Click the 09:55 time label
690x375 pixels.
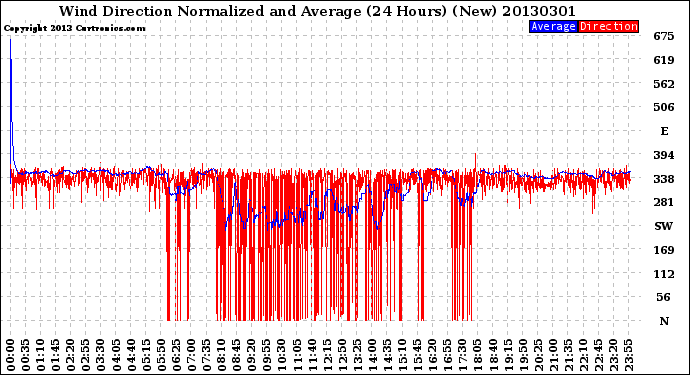267,355
